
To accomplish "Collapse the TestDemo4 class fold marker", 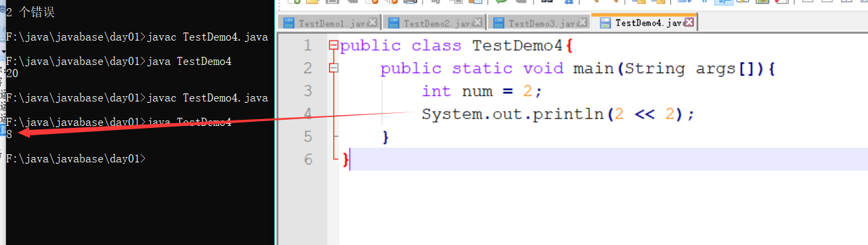I will (332, 46).
